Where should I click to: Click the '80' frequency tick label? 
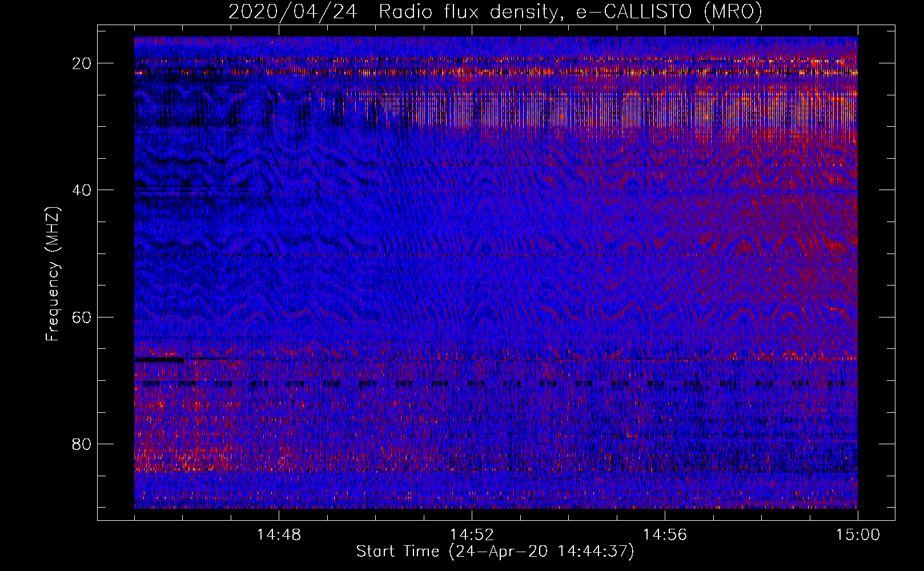pyautogui.click(x=82, y=444)
